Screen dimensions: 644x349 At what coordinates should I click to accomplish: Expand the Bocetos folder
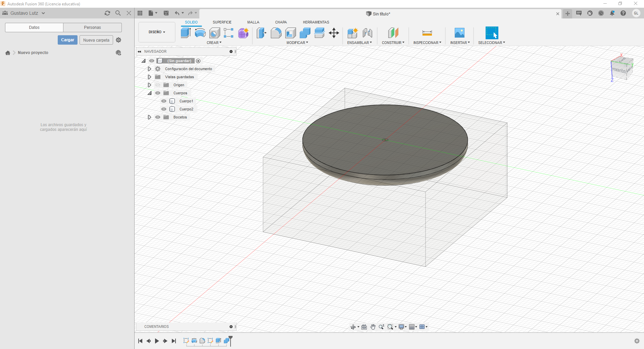pos(149,117)
